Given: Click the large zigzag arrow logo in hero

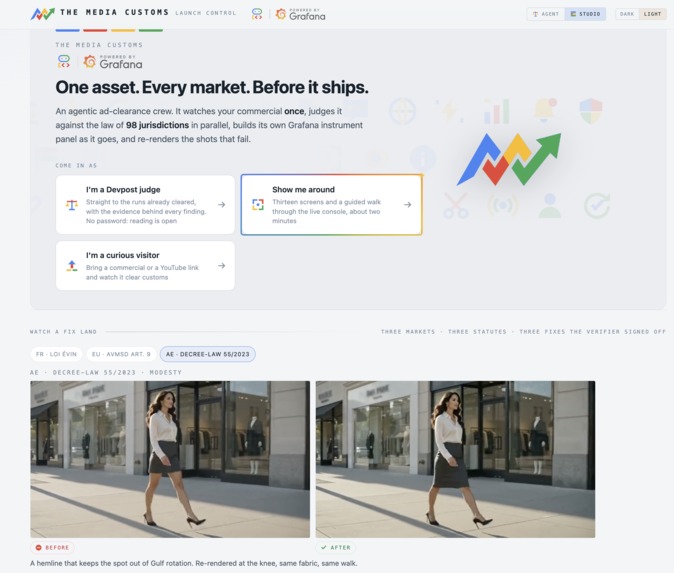Looking at the screenshot, I should click(x=509, y=159).
